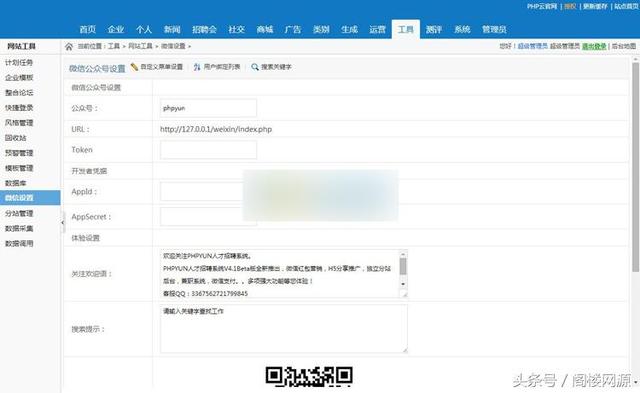Click the URL text http://127.0.0.1/weixin/index.php
This screenshot has height=393, width=640.
(216, 129)
